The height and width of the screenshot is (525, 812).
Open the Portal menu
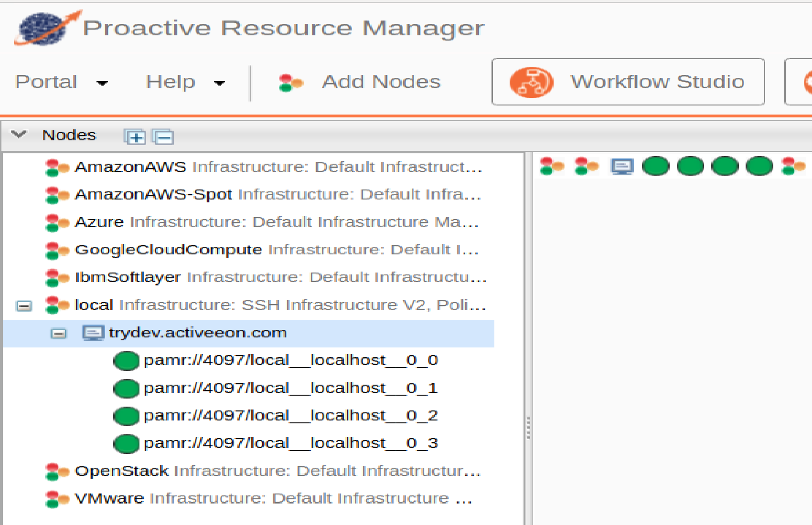61,82
